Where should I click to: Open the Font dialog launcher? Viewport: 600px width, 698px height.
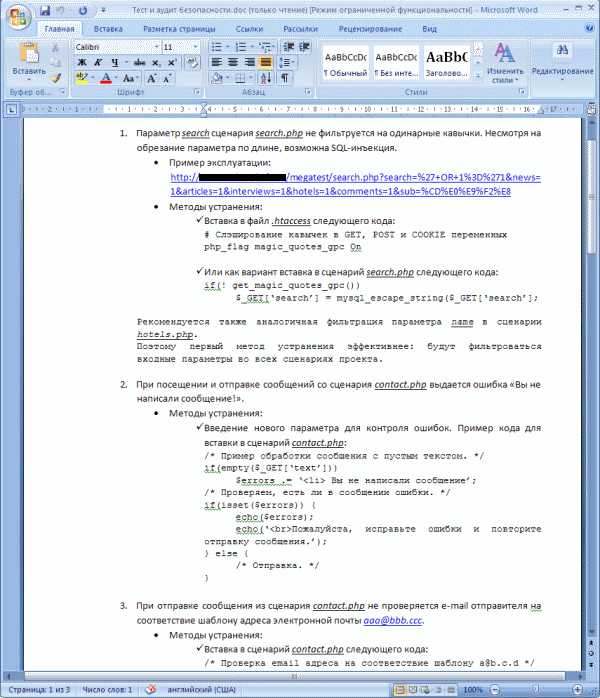[197, 92]
